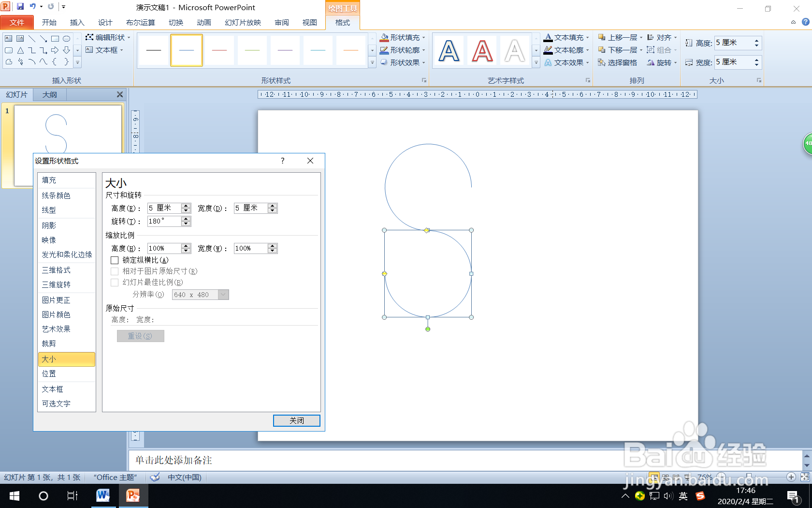812x508 pixels.
Task: Select the first blue WordArt style A
Action: [449, 50]
